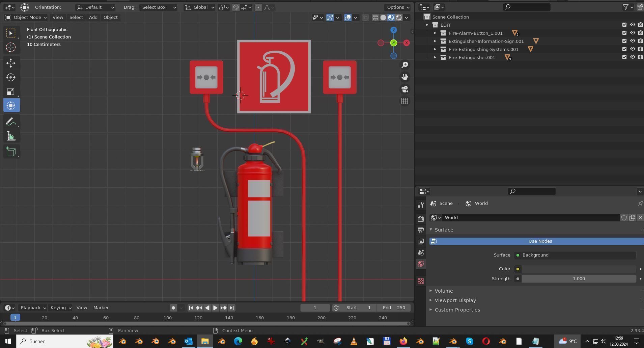Image resolution: width=644 pixels, height=348 pixels.
Task: Select the Transform tool
Action: [11, 106]
